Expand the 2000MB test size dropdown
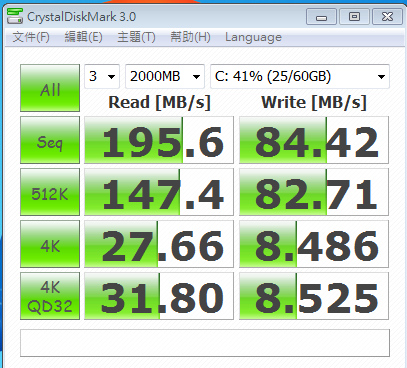The height and width of the screenshot is (368, 407). [165, 76]
